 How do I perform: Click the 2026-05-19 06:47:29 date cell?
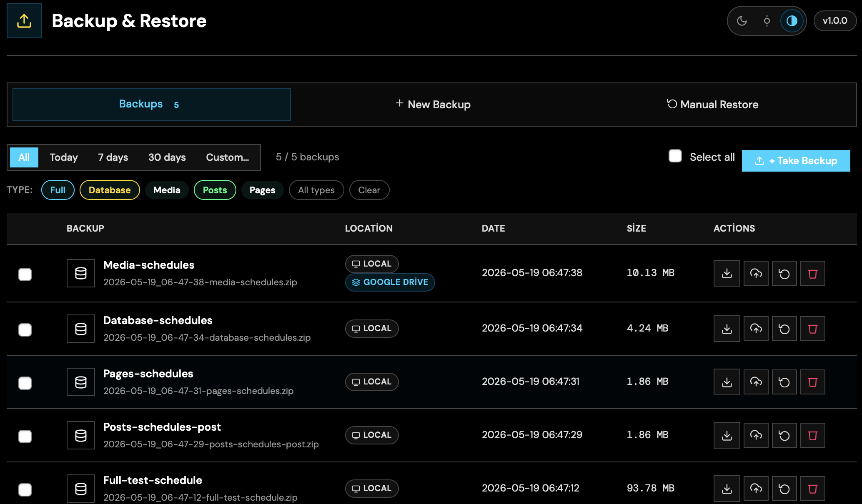point(532,434)
